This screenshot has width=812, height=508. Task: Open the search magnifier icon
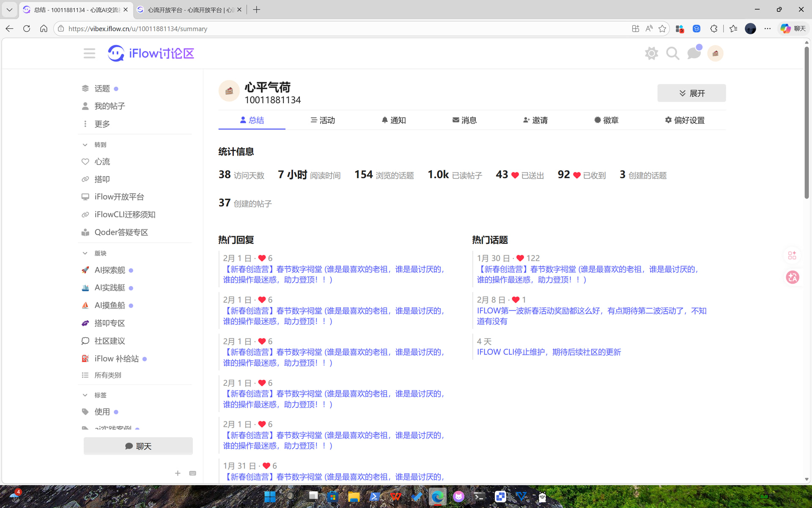672,53
